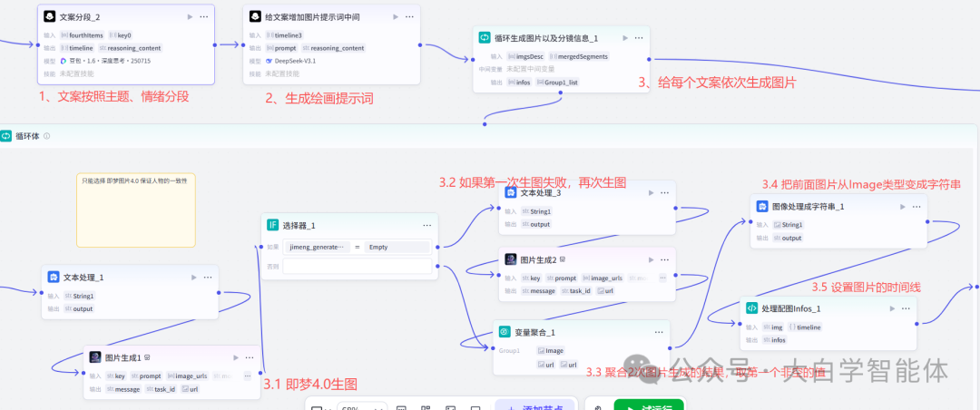Open more options for 文本处理_1
Viewport: 980px width, 410px height.
208,277
